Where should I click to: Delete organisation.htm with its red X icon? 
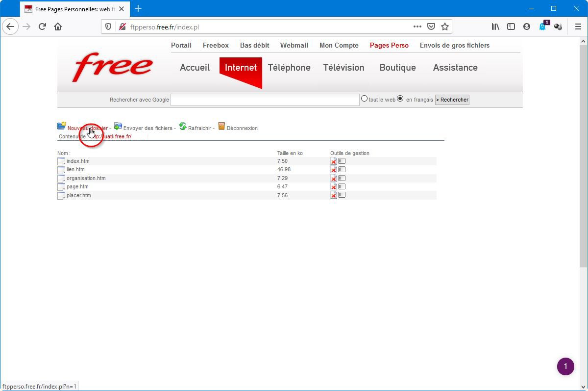pos(334,178)
